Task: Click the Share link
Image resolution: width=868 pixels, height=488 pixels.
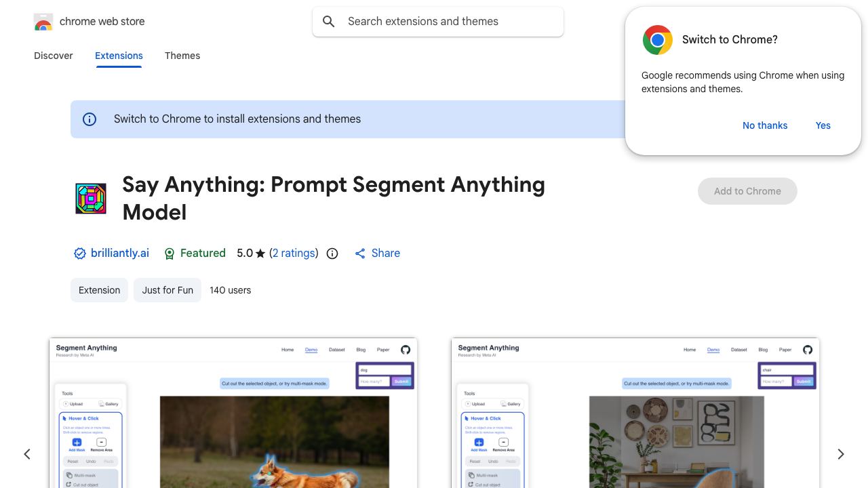Action: click(x=386, y=253)
